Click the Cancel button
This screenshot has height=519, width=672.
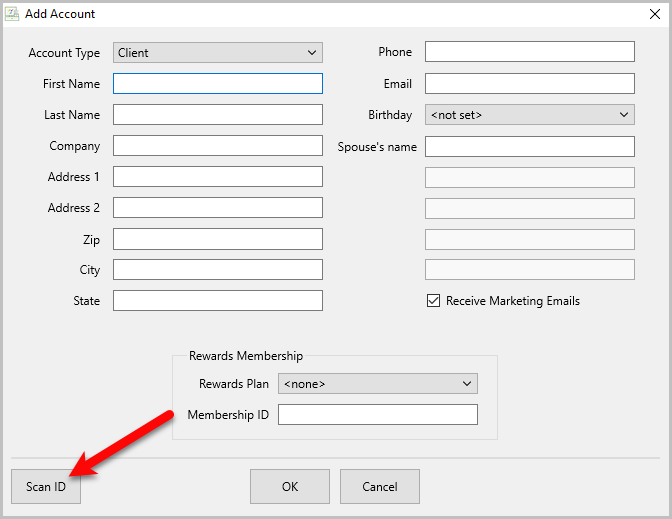coord(380,486)
